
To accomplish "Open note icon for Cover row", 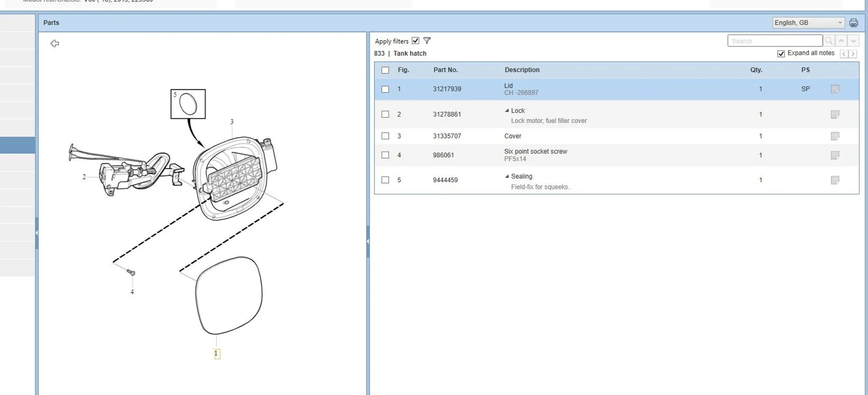I will coord(835,136).
